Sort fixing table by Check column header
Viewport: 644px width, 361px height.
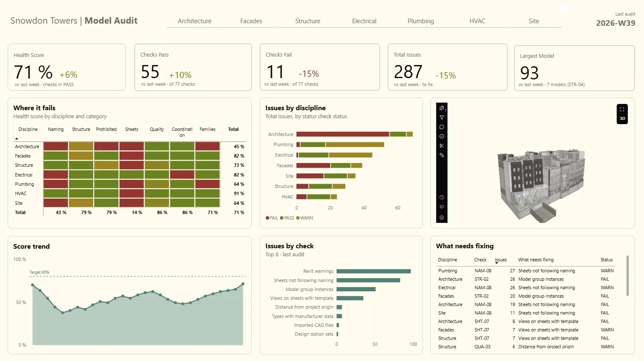(x=480, y=260)
